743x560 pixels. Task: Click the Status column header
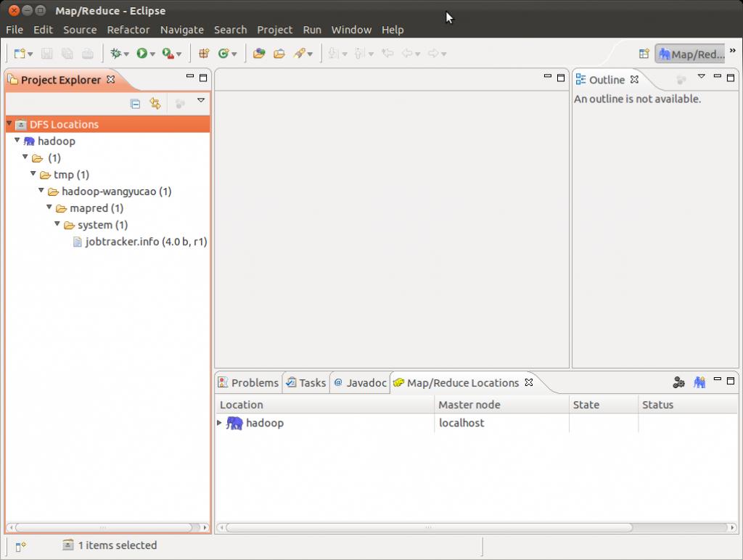point(688,405)
